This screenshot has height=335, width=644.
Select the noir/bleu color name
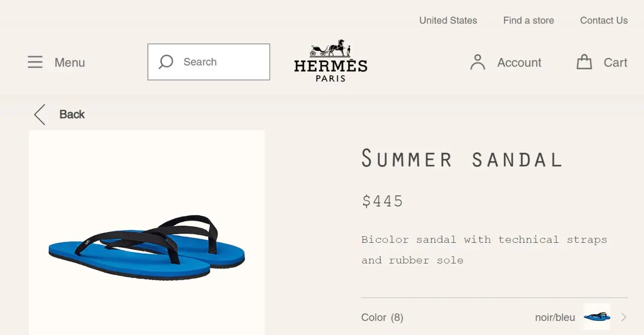click(555, 317)
